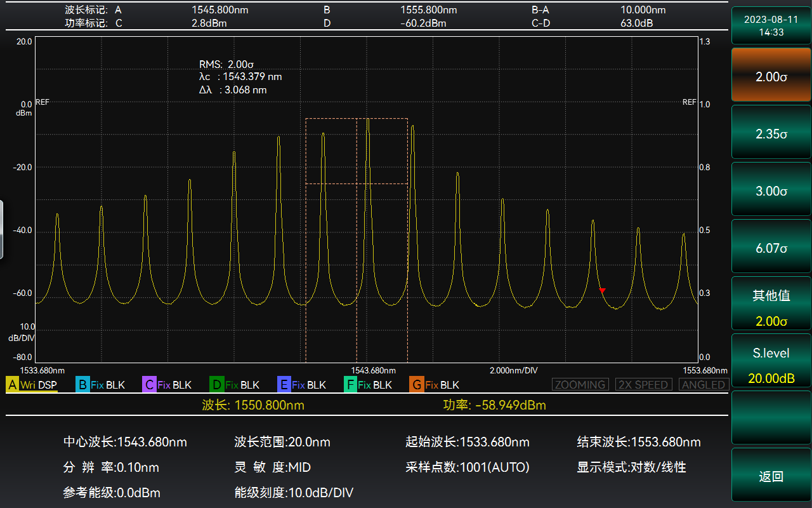Select trace F teal icon
This screenshot has height=508, width=812.
pyautogui.click(x=350, y=385)
